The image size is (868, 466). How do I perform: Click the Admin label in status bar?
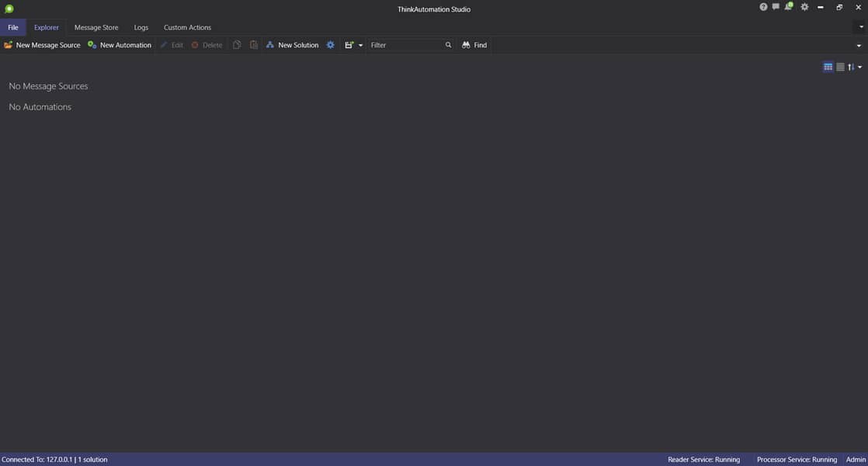(856, 459)
